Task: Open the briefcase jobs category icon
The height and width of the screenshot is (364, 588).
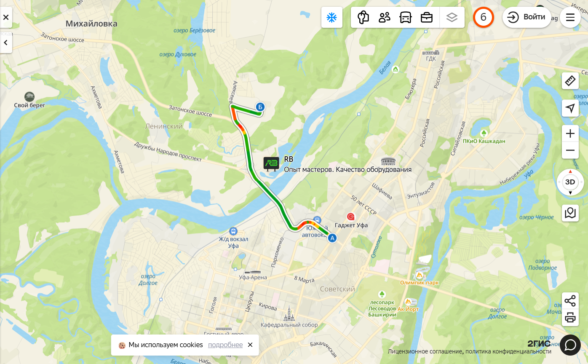Action: 427,17
